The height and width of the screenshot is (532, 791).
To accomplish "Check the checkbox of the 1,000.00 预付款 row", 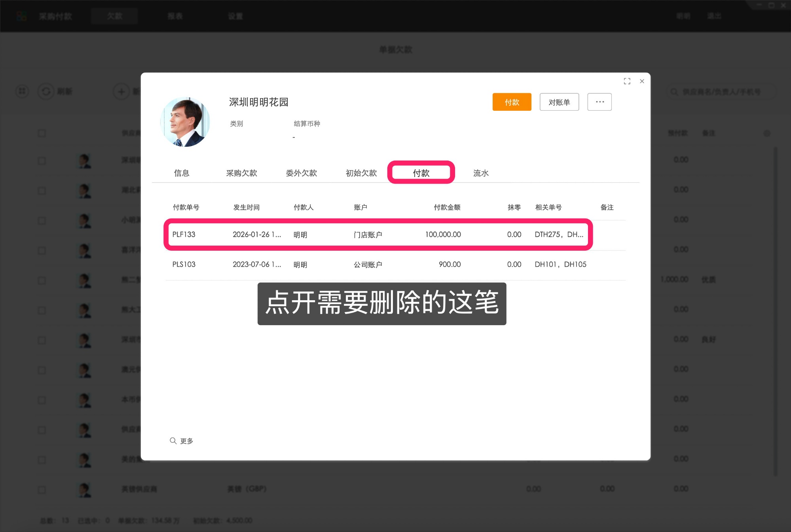I will 42,280.
